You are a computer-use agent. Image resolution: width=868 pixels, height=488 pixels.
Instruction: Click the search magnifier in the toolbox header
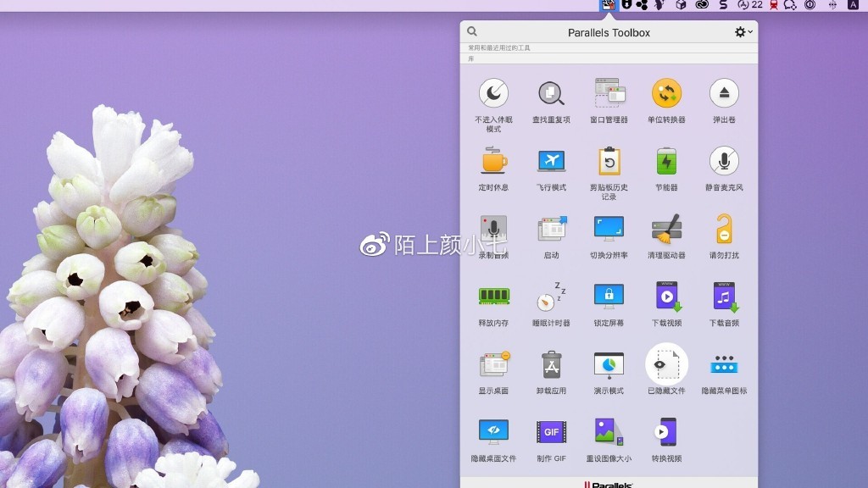click(x=471, y=30)
